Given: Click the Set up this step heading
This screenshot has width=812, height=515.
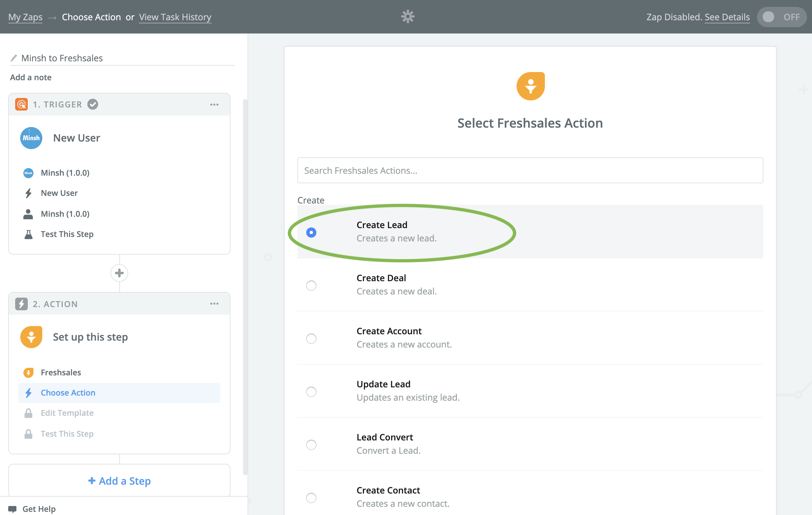Looking at the screenshot, I should [90, 337].
